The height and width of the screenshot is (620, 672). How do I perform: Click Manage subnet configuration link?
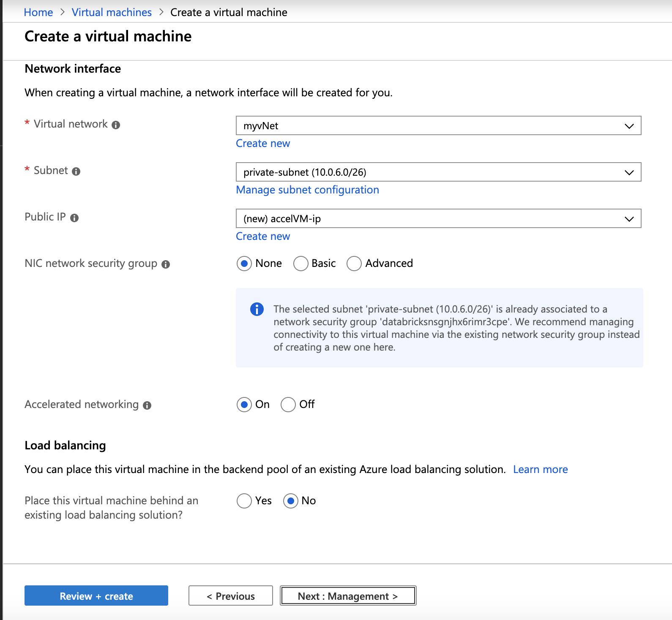pos(307,190)
